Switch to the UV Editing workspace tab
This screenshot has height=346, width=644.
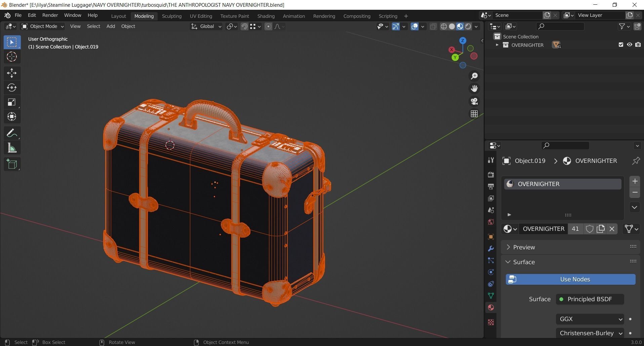(x=201, y=16)
